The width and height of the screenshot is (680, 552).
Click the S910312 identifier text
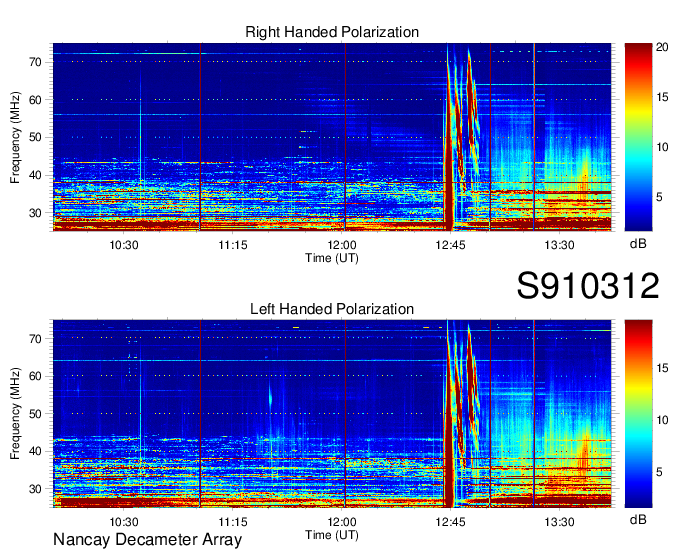point(588,286)
